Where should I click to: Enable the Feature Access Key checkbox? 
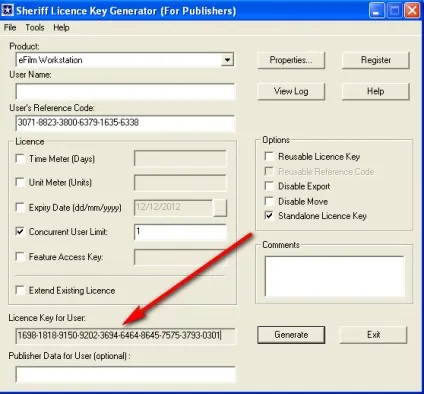click(x=20, y=257)
